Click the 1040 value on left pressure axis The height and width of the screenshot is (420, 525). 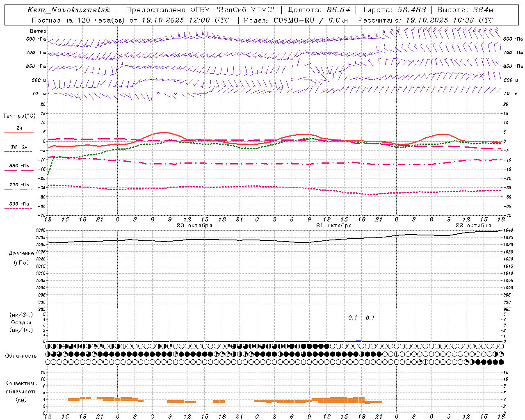pos(41,231)
